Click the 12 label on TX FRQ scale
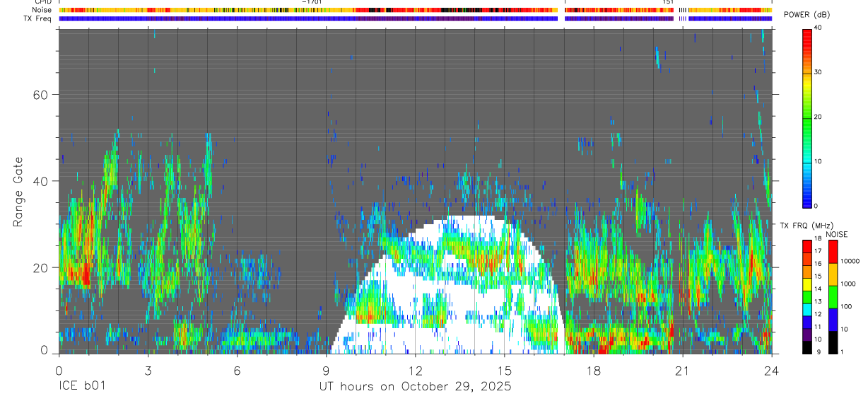 click(x=818, y=314)
